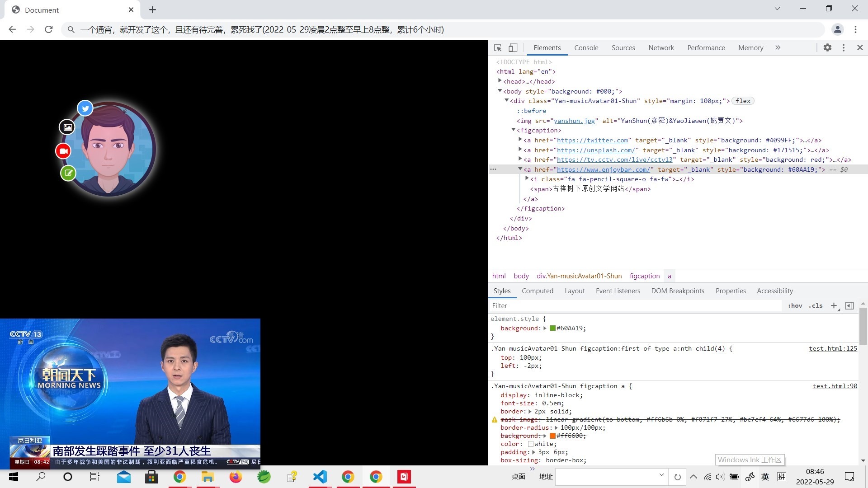Image resolution: width=868 pixels, height=488 pixels.
Task: Toggle the .cls class editor
Action: tap(816, 306)
